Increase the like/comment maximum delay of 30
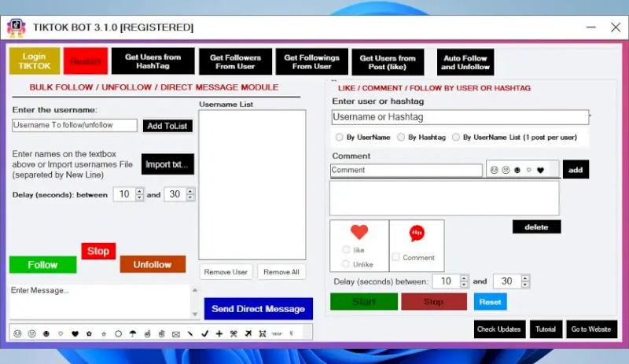 tap(525, 278)
